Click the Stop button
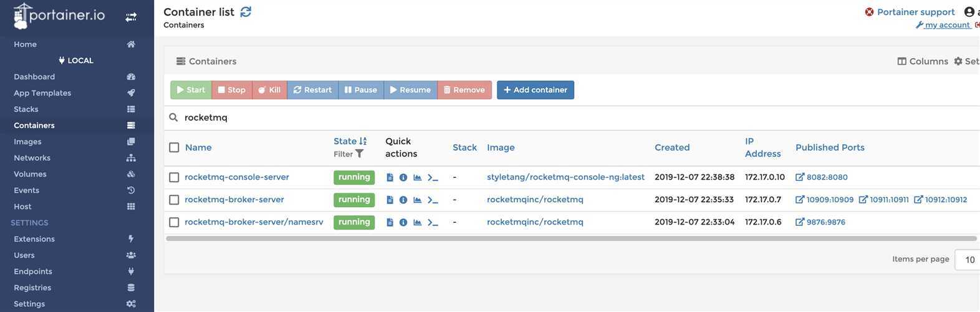The width and height of the screenshot is (980, 312). click(232, 90)
